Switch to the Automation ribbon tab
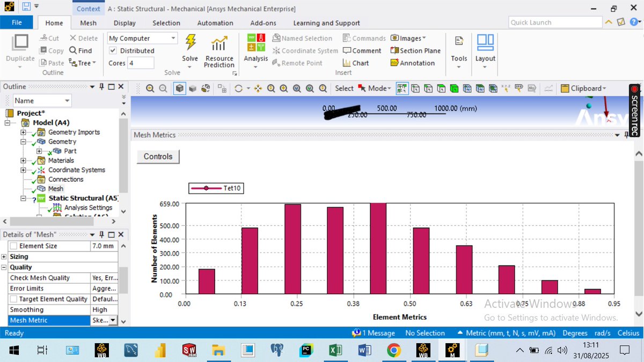 pyautogui.click(x=215, y=23)
